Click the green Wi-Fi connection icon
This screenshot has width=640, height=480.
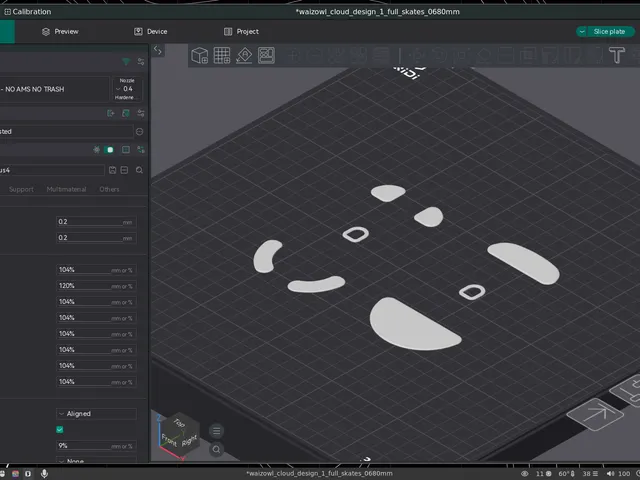(x=126, y=62)
